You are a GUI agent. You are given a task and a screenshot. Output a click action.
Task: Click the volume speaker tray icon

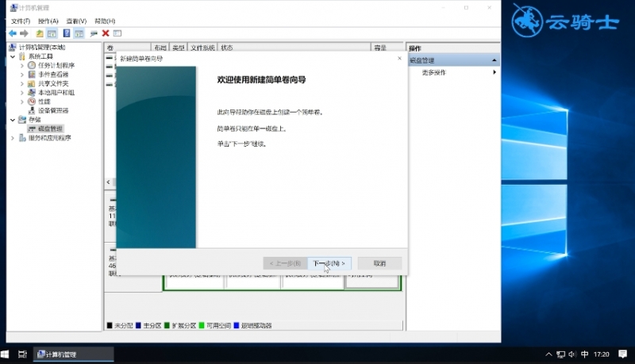[x=572, y=354]
